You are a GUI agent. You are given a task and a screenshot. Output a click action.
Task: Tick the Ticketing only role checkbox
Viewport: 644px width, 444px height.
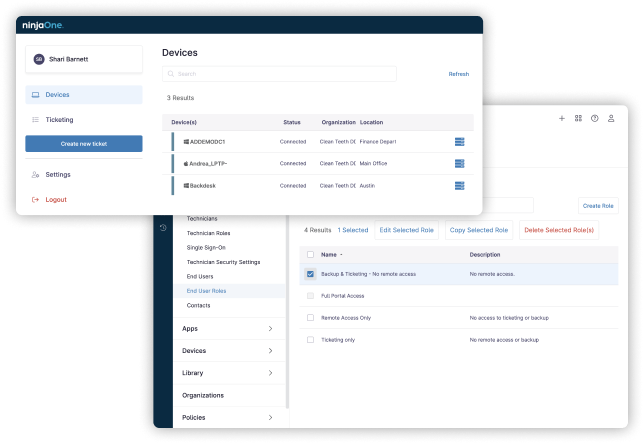tap(310, 339)
